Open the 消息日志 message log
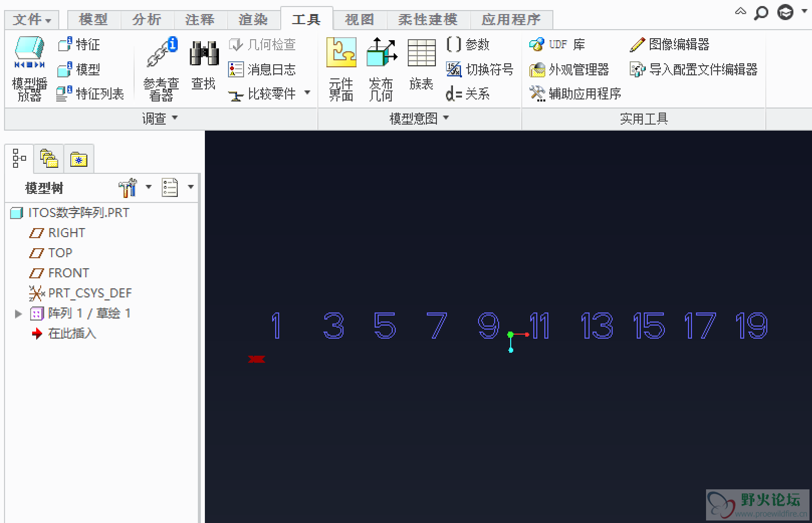 [x=262, y=69]
